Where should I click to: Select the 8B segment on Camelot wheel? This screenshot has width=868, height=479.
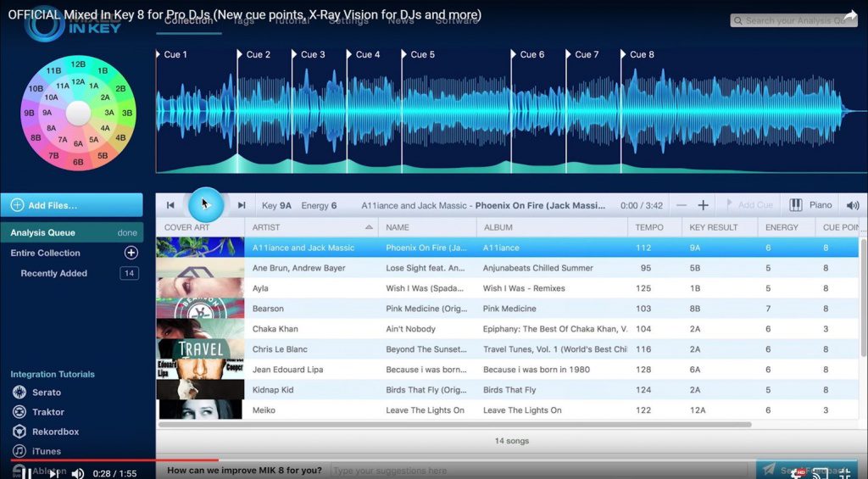coord(36,136)
